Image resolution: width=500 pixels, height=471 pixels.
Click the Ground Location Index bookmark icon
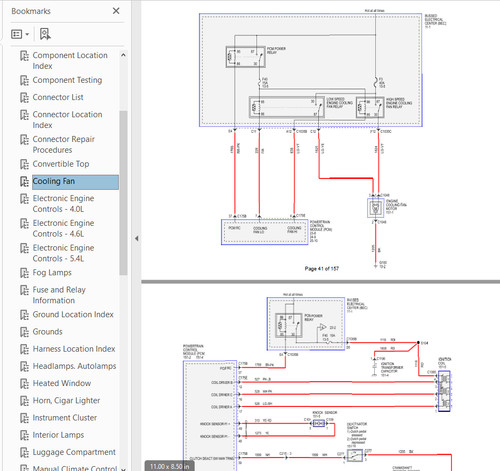[x=24, y=315]
